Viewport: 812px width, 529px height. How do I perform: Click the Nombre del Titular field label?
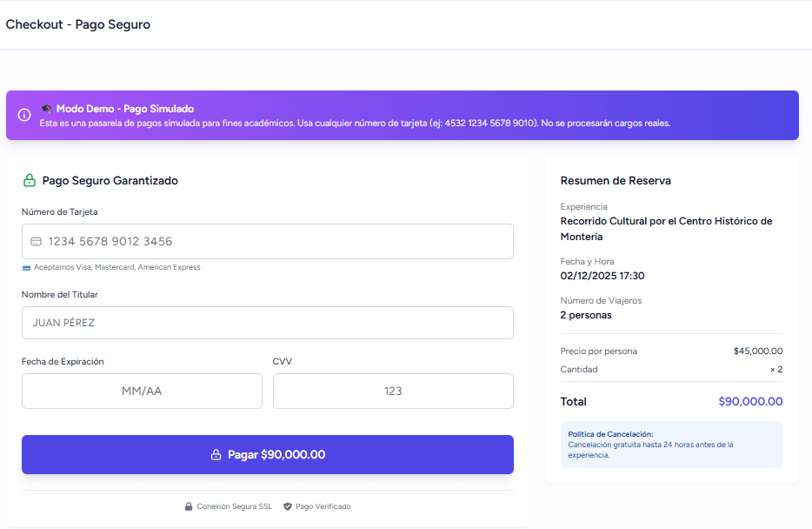click(60, 294)
